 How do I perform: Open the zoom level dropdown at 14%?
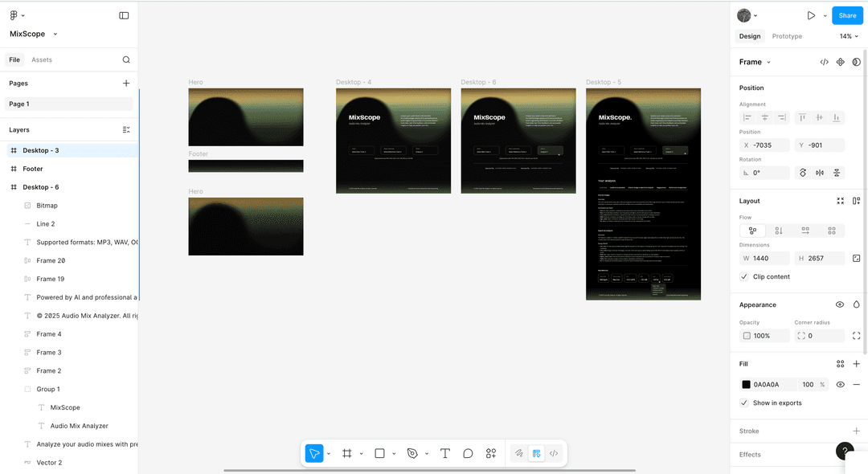848,36
